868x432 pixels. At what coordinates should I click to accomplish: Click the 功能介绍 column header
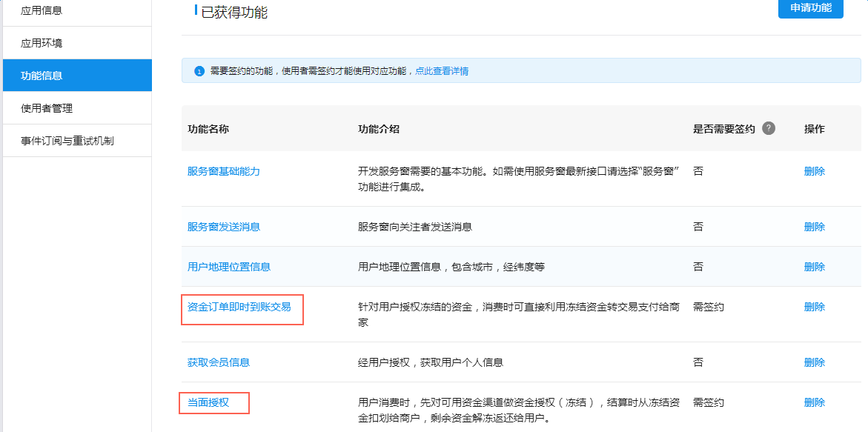(379, 129)
